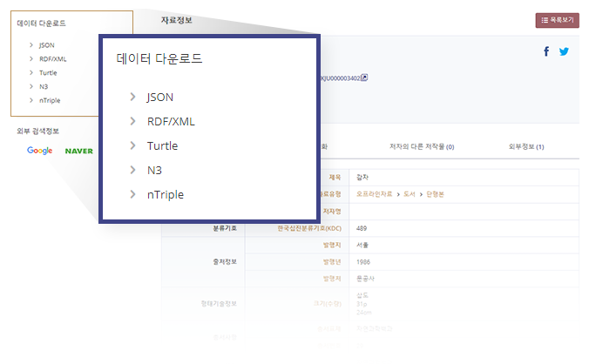Share the record on Facebook
596x364 pixels.
click(x=546, y=51)
